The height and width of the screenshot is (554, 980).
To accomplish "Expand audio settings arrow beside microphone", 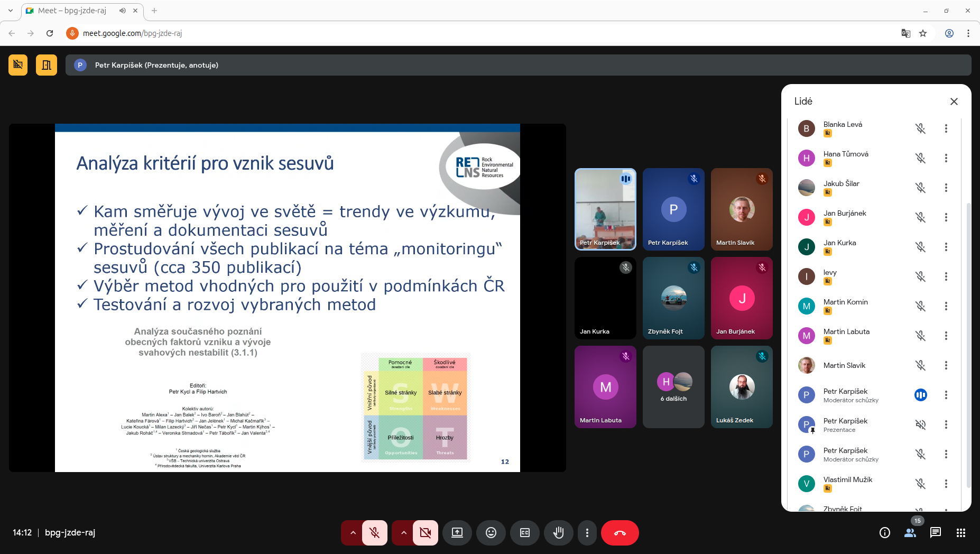I will click(352, 533).
